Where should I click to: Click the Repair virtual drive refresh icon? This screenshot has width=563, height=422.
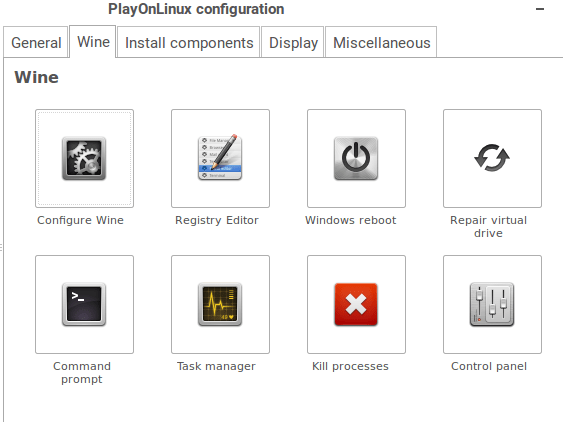[x=492, y=158]
